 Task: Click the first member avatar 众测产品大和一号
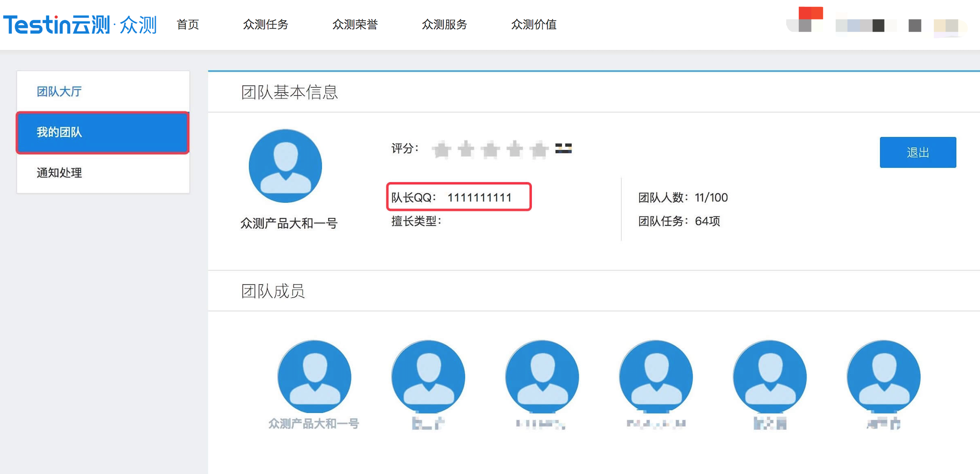coord(314,377)
